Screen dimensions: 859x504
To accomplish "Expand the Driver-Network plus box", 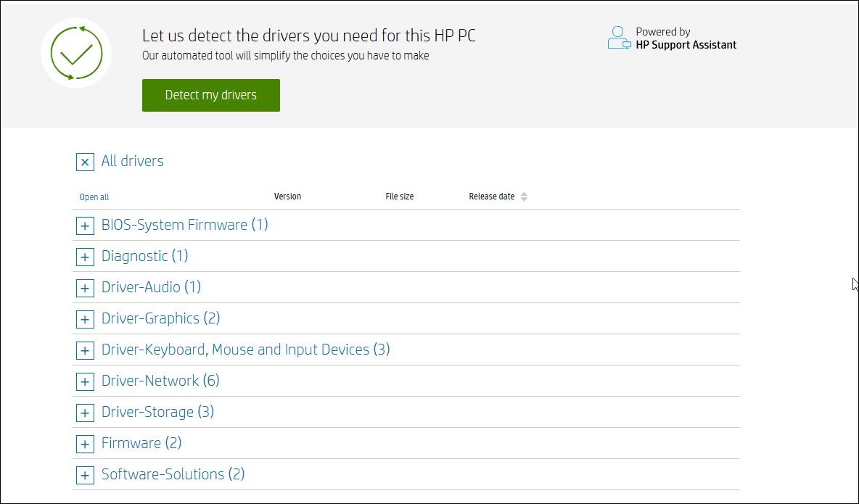I will (x=85, y=382).
